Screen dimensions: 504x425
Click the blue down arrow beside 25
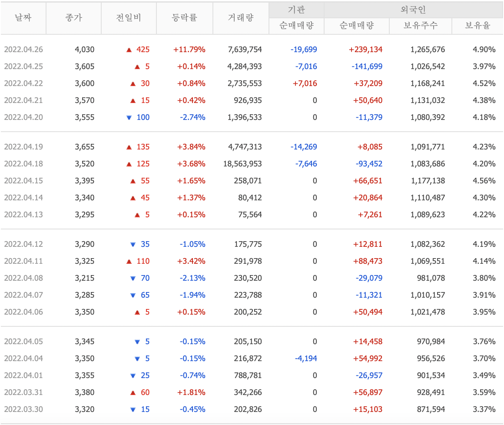[133, 376]
